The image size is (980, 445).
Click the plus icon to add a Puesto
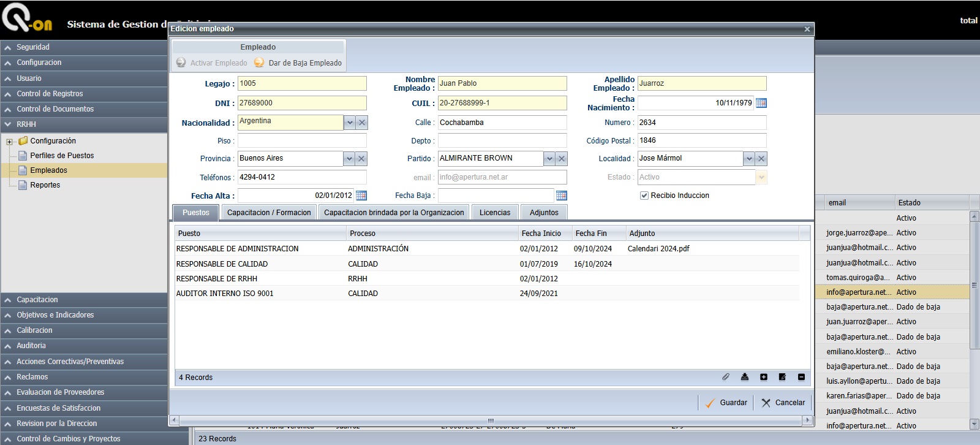point(764,377)
